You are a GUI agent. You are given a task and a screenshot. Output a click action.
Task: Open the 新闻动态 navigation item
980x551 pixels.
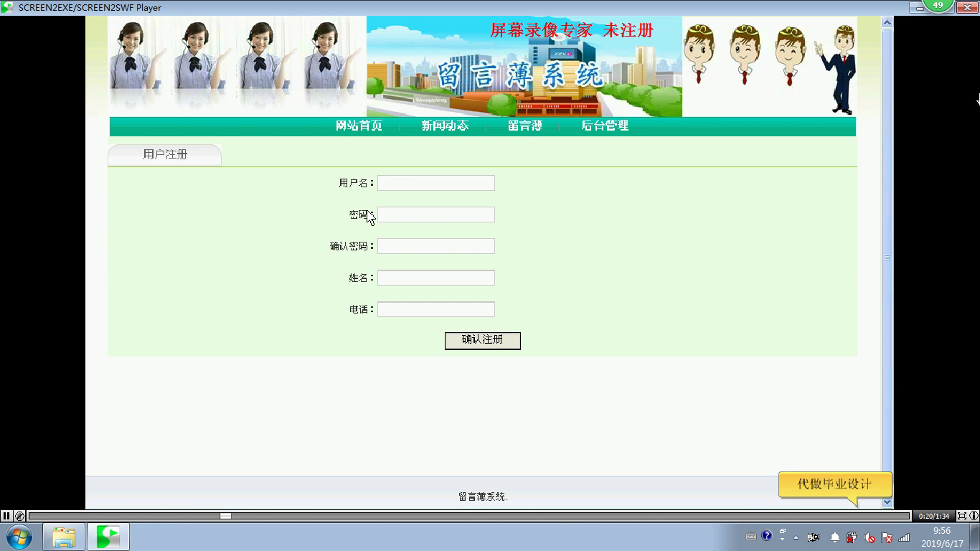[445, 126]
